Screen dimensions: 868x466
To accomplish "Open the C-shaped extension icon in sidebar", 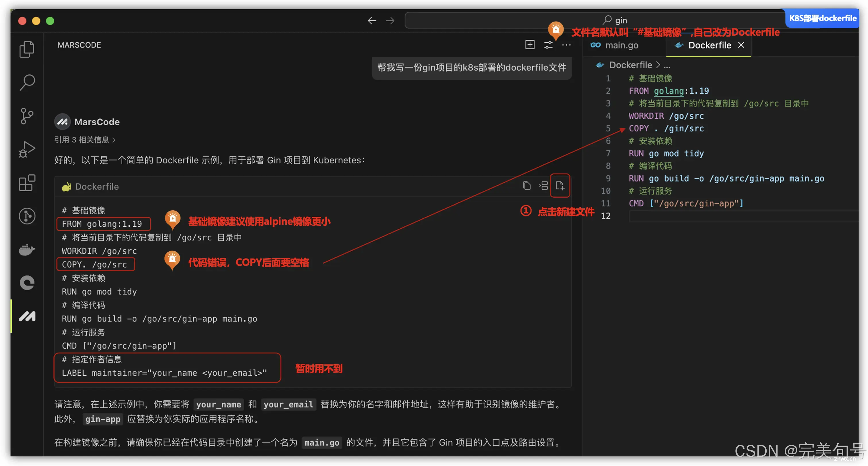I will [27, 283].
